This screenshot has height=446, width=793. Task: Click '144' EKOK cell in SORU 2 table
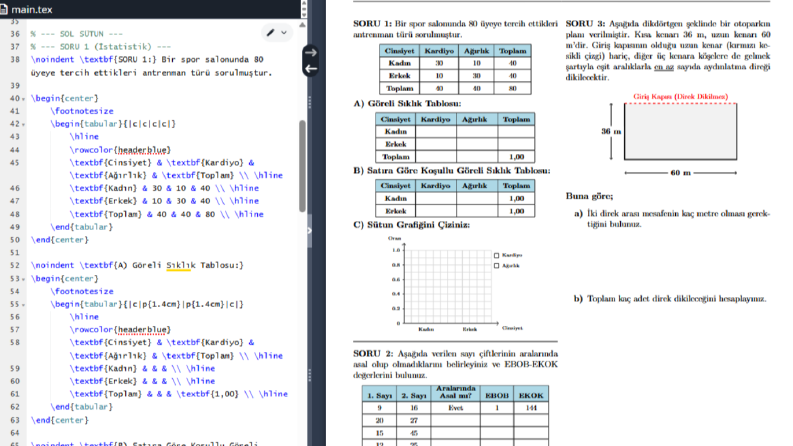[x=531, y=408]
